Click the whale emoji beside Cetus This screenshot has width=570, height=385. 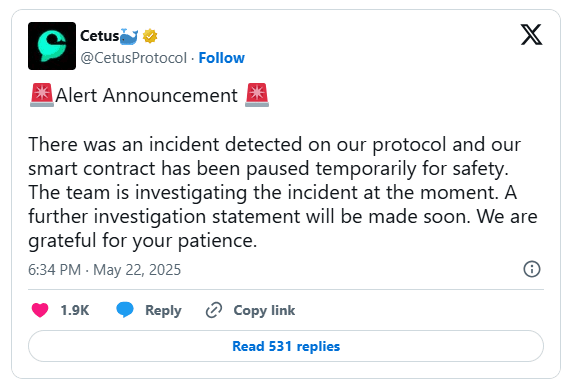pyautogui.click(x=129, y=36)
